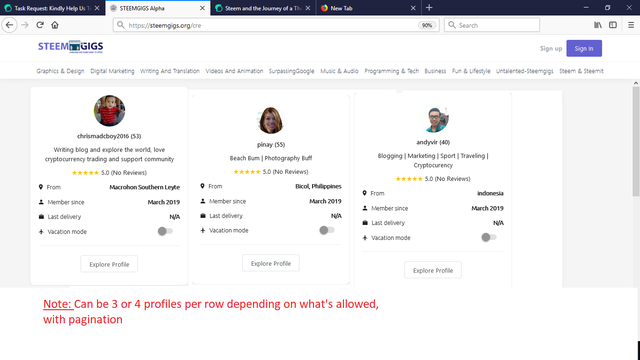Click the browser back arrow
Screen dimensions: 640x360
click(x=9, y=25)
